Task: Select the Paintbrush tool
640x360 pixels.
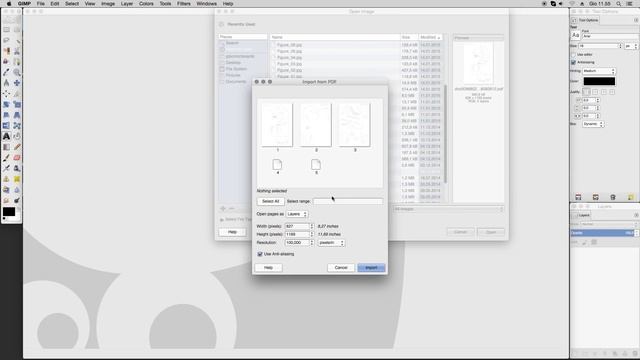Action: coord(7,158)
